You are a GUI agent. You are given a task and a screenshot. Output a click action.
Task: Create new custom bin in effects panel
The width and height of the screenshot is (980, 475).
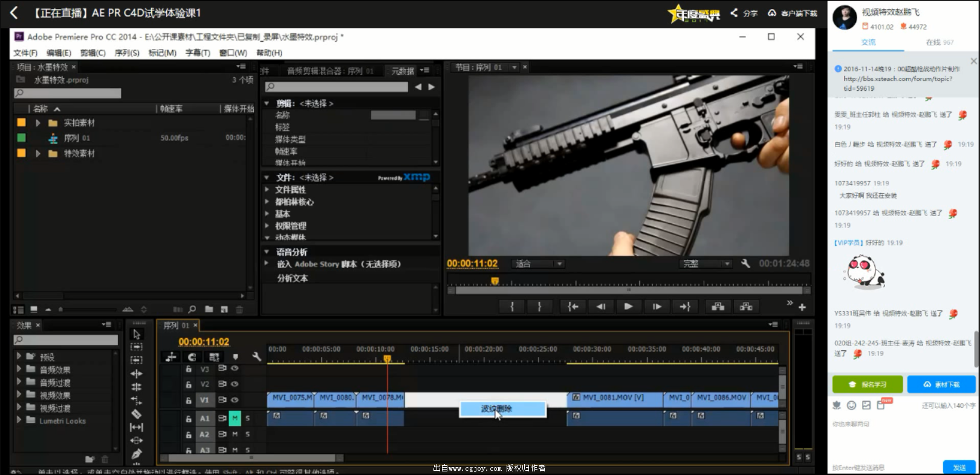click(90, 459)
